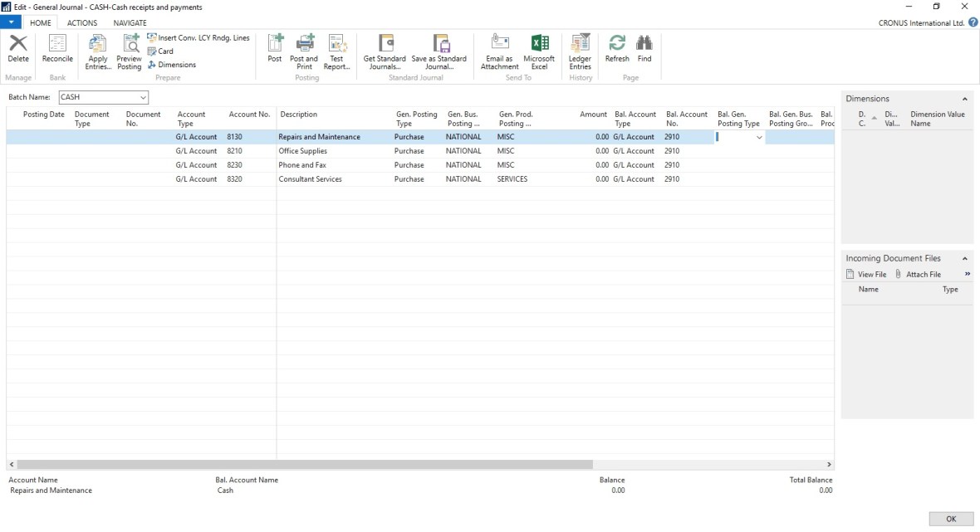
Task: Open Preview Posting
Action: [x=130, y=50]
